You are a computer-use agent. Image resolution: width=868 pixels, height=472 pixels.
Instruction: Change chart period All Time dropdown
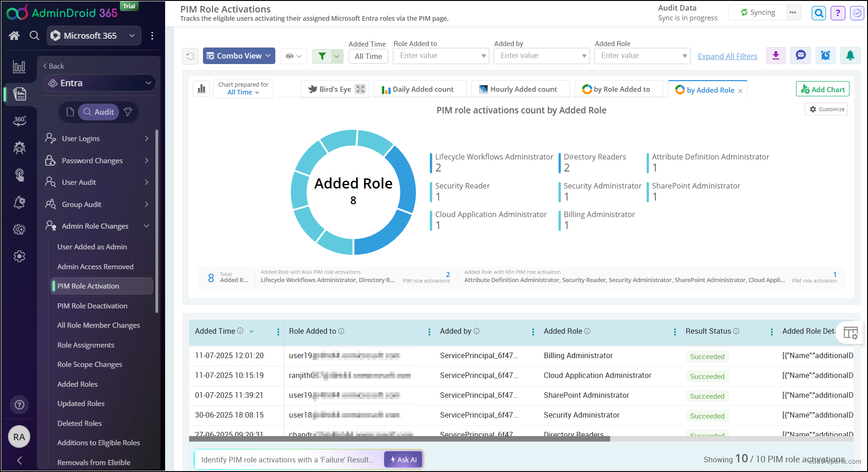(x=243, y=92)
